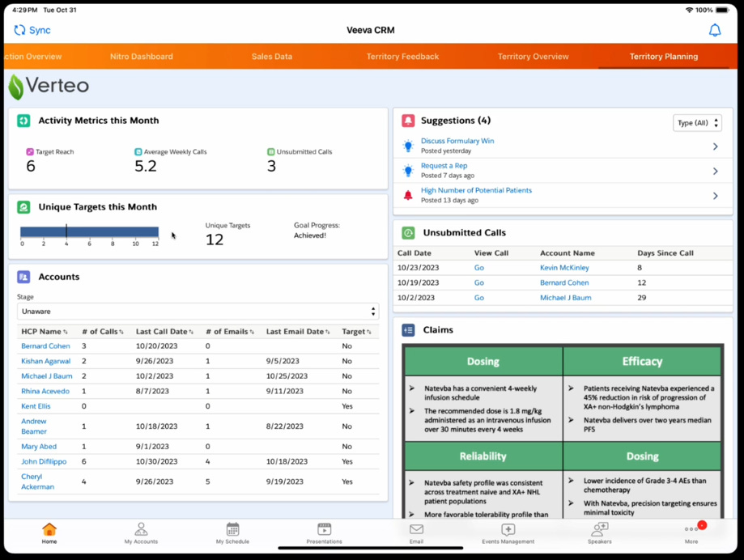Click the Achieved! goal progress text

[x=310, y=235]
